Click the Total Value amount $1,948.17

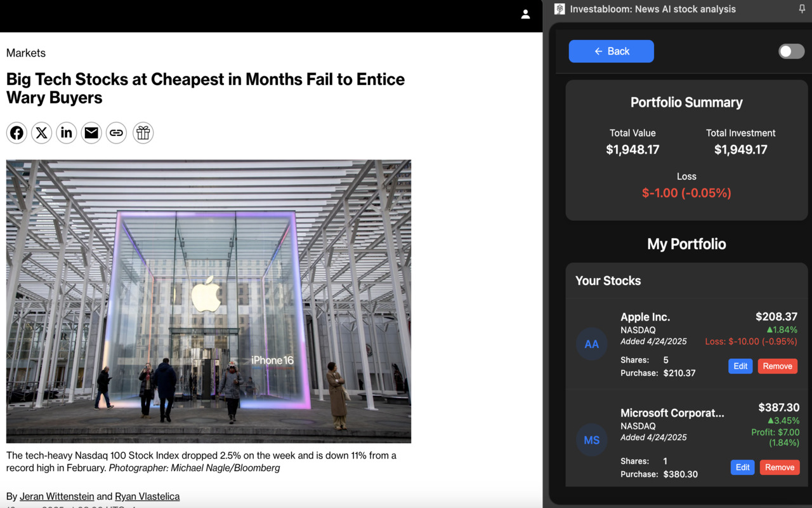[x=632, y=150]
